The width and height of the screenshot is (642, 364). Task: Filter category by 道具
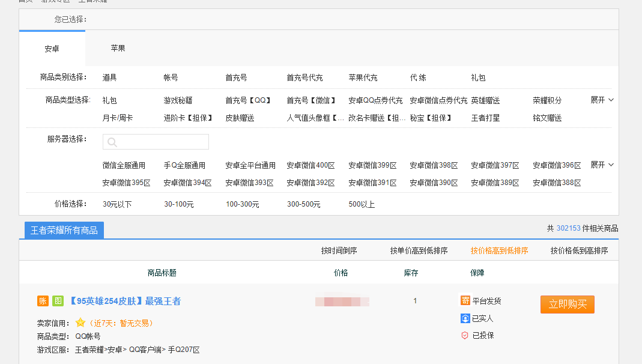[110, 77]
